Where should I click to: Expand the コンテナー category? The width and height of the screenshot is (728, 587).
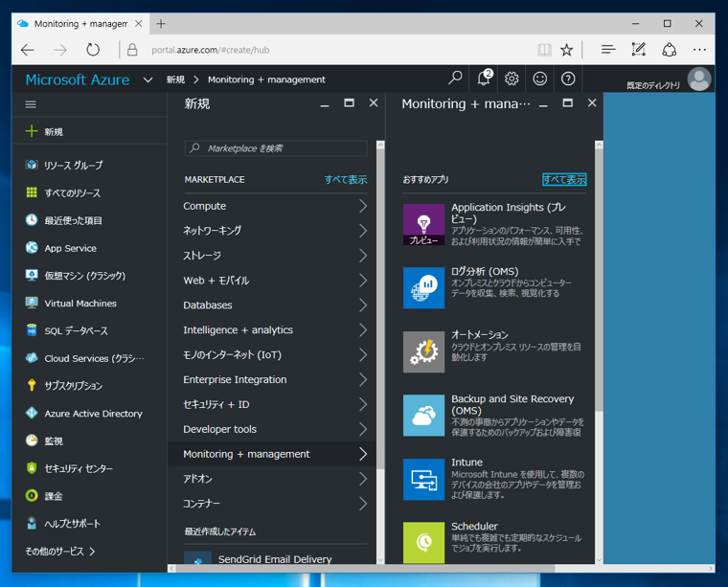tap(275, 504)
